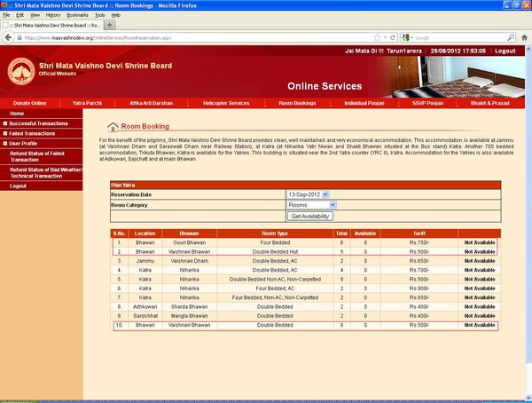This screenshot has height=403, width=532.
Task: Click the Get Availability button
Action: [x=310, y=216]
